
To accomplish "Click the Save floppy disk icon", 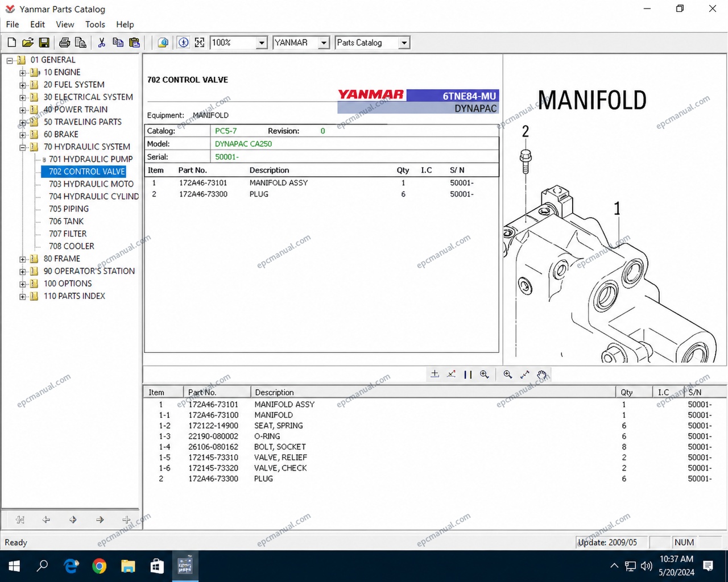I will click(44, 43).
